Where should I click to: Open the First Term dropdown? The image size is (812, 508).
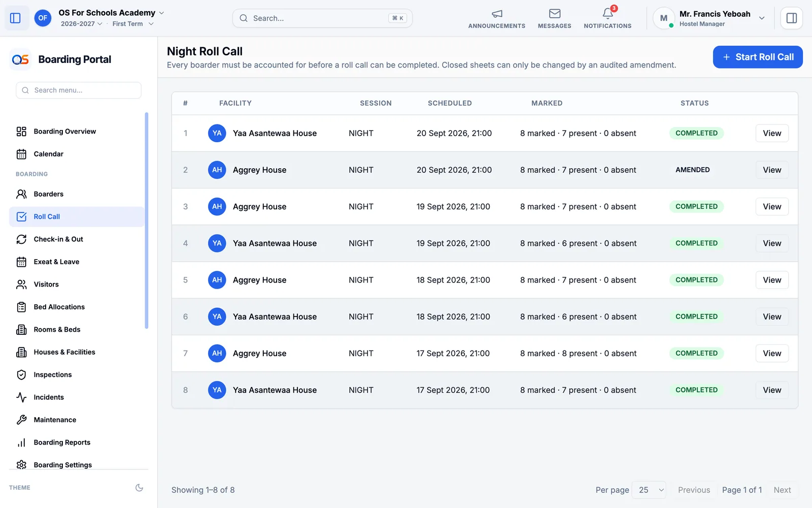click(x=133, y=24)
